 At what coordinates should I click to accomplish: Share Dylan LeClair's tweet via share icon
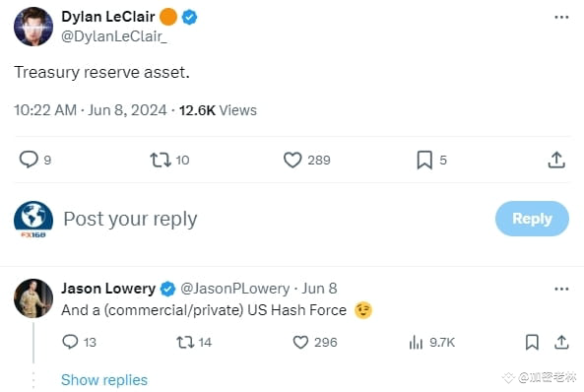556,160
